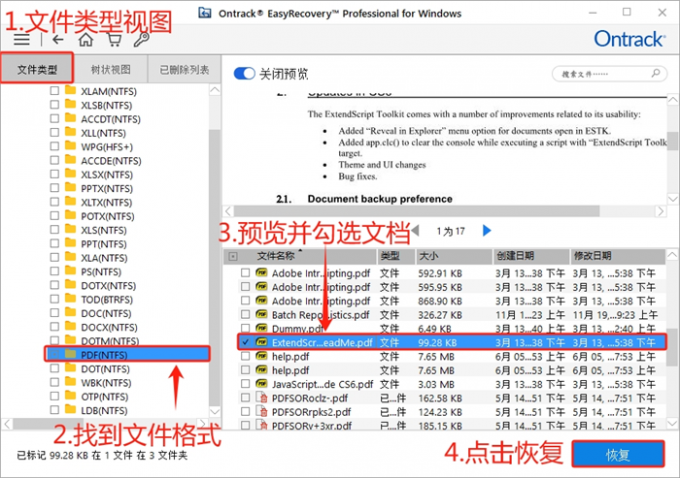The height and width of the screenshot is (478, 680).
Task: Select the ACCDE(NTFS) tree item
Action: pos(111,160)
